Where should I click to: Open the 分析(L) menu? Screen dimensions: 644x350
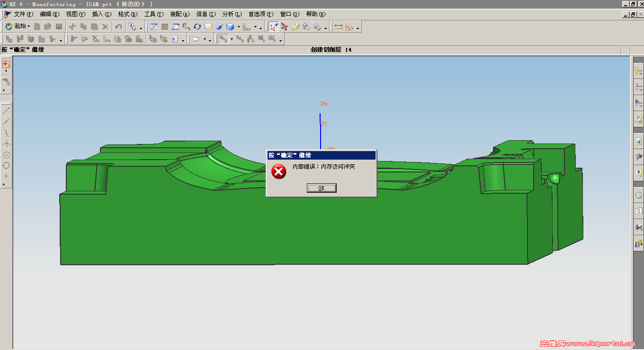click(232, 14)
